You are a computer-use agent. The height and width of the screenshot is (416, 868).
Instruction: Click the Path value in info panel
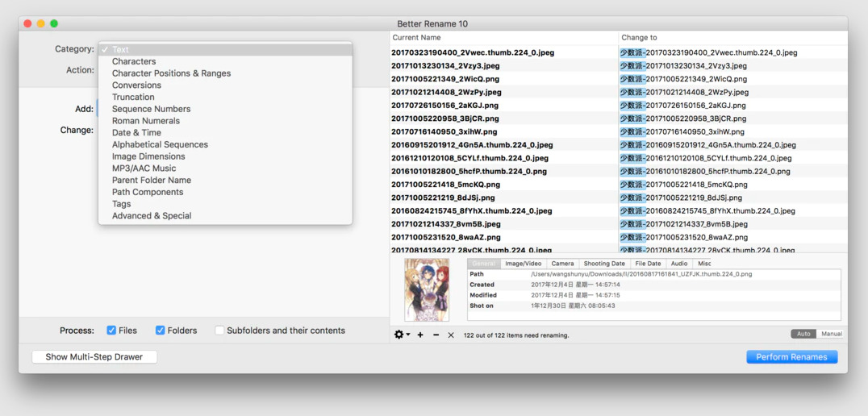click(641, 274)
